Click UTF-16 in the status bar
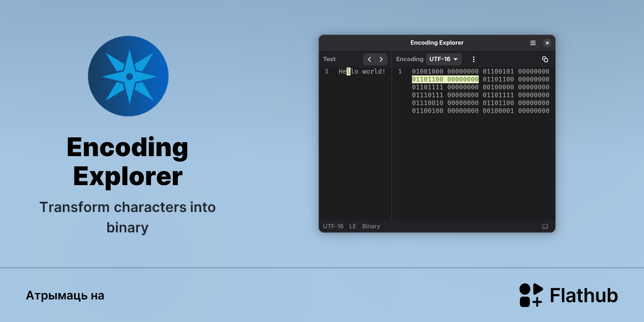The image size is (644, 322). tap(333, 226)
